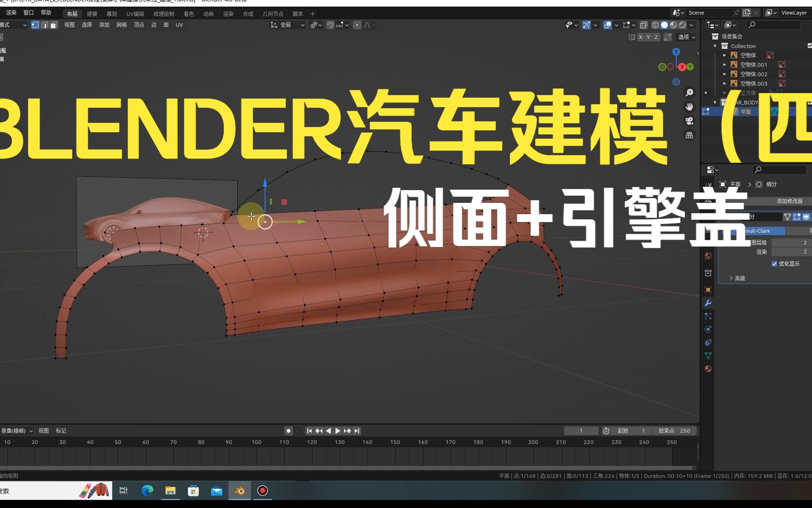Toggle gizmo display button
The width and height of the screenshot is (812, 508).
(586, 25)
